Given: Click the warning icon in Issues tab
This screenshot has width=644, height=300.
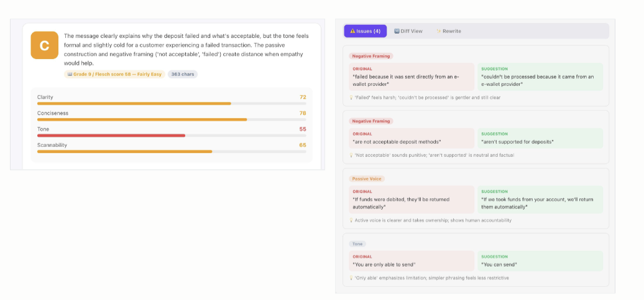Looking at the screenshot, I should click(352, 31).
